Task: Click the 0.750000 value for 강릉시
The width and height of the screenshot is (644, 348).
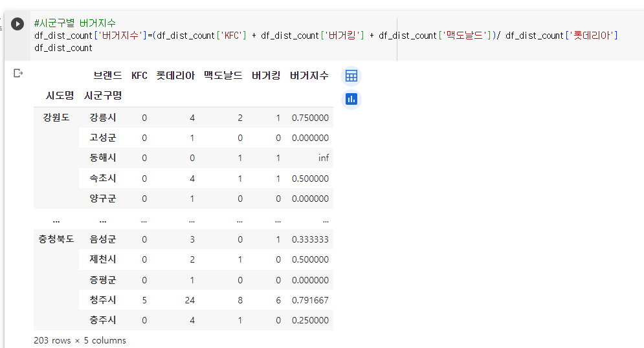Action: point(311,118)
